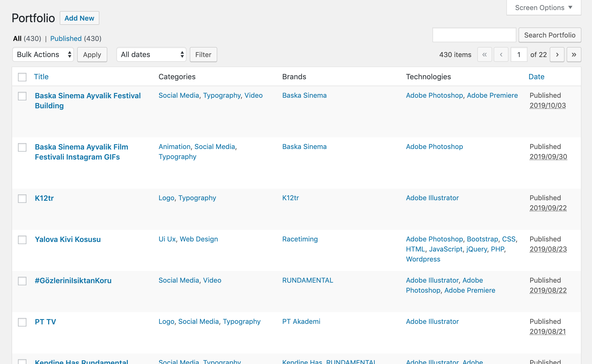Tick checkbox for Baska Sinema Instagram GIFs

tap(22, 147)
